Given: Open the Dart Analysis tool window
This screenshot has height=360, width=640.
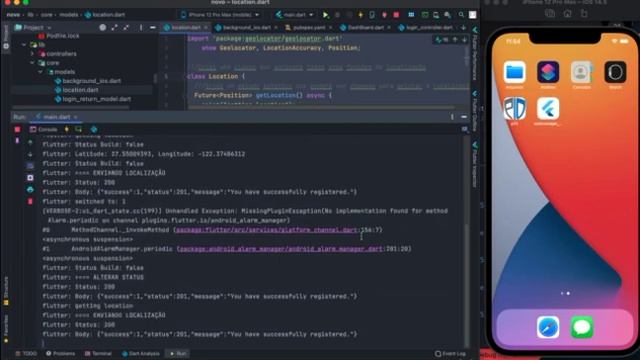Looking at the screenshot, I should [141, 353].
